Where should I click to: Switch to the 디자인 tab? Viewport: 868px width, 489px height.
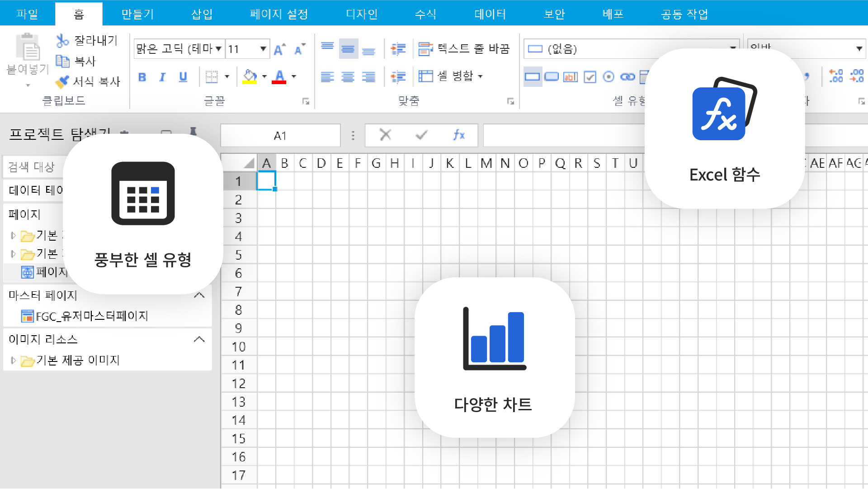(x=362, y=14)
